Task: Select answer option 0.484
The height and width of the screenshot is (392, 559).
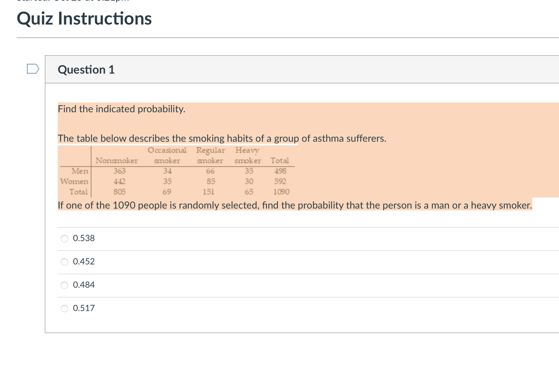Action: 64,285
